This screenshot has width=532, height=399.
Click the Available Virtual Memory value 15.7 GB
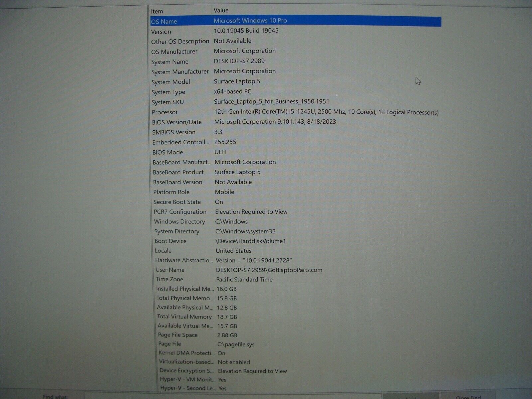(x=227, y=326)
